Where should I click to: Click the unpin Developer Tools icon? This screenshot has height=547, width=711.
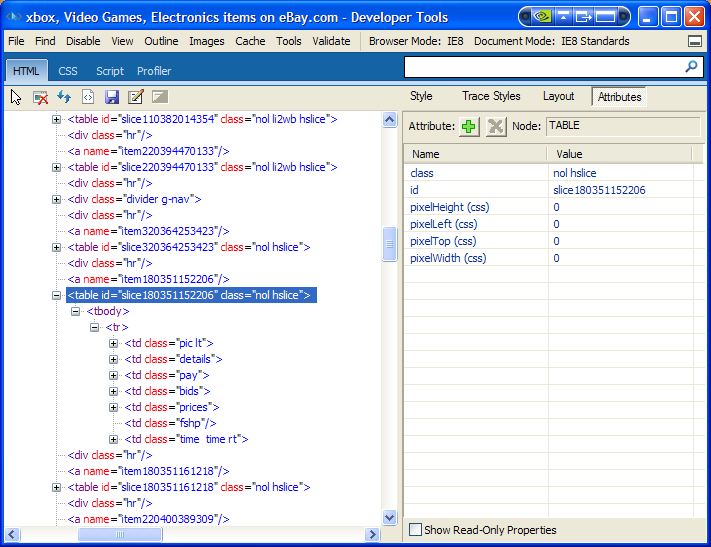(x=695, y=41)
